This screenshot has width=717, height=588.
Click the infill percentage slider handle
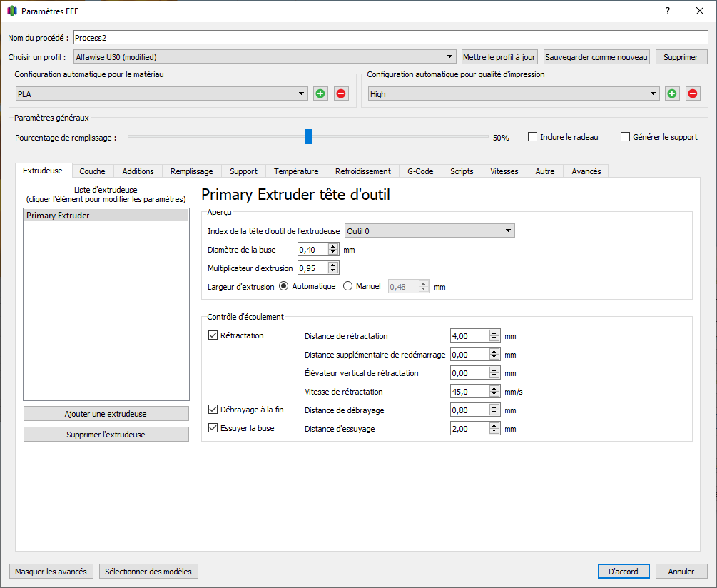click(308, 136)
